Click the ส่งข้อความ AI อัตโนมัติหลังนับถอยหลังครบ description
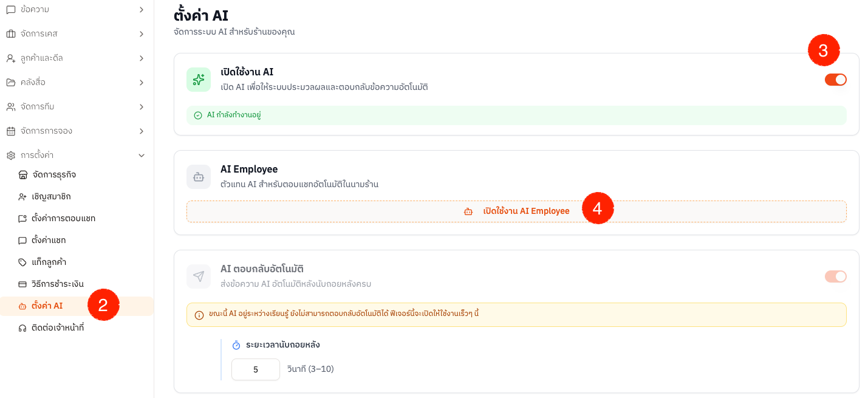This screenshot has width=868, height=398. pos(296,284)
